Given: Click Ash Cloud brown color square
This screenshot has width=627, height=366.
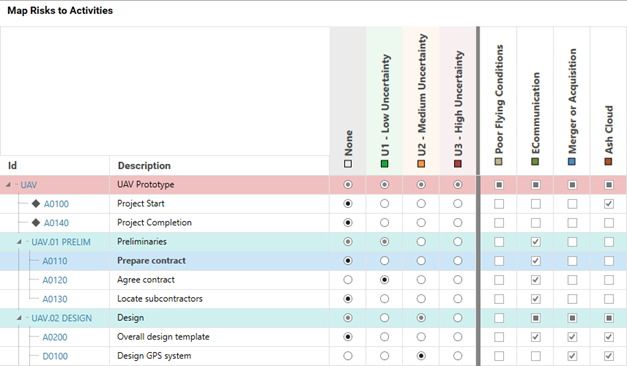Looking at the screenshot, I should pyautogui.click(x=609, y=162).
